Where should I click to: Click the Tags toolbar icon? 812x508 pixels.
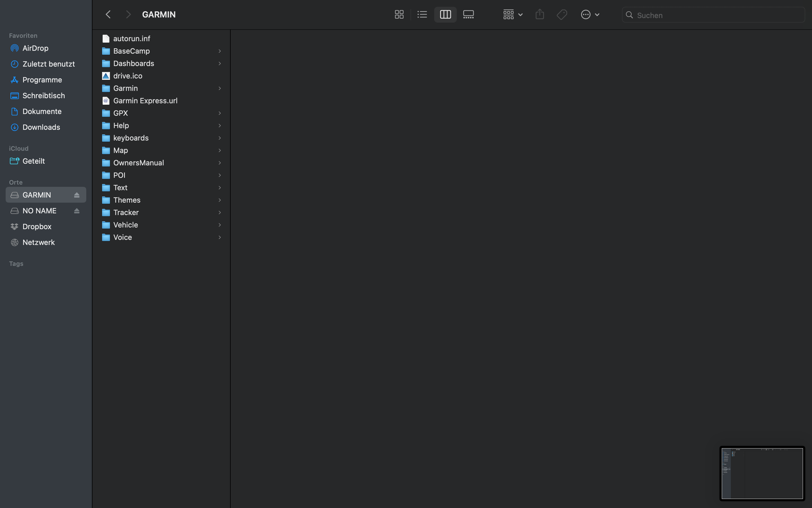click(562, 14)
